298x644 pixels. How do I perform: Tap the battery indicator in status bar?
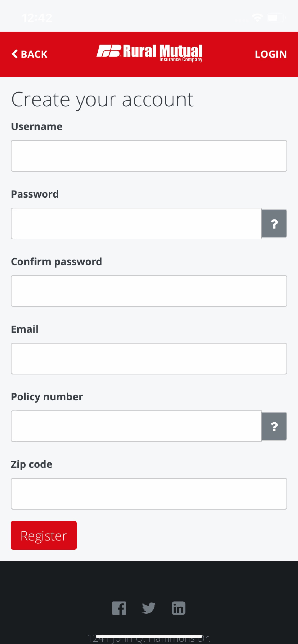point(276,18)
